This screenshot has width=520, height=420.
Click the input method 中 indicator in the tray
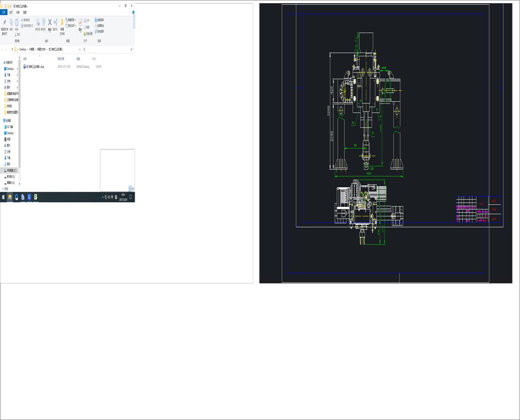[x=112, y=197]
